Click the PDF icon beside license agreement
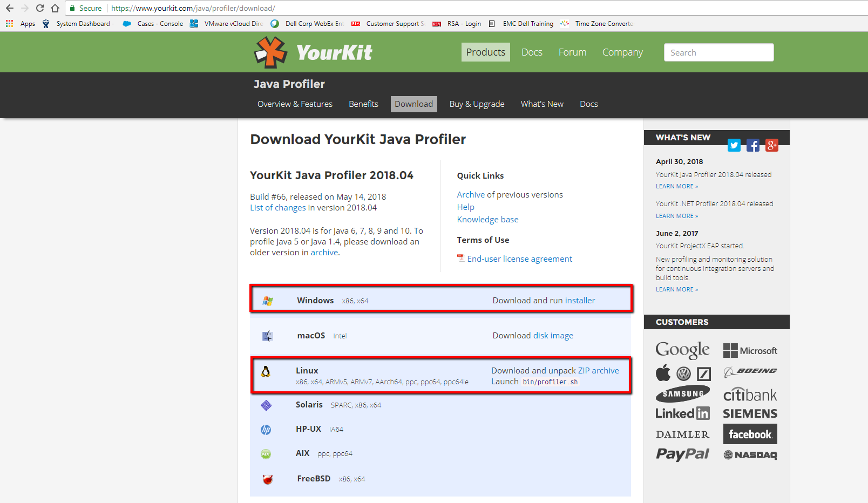This screenshot has width=868, height=503. [460, 258]
